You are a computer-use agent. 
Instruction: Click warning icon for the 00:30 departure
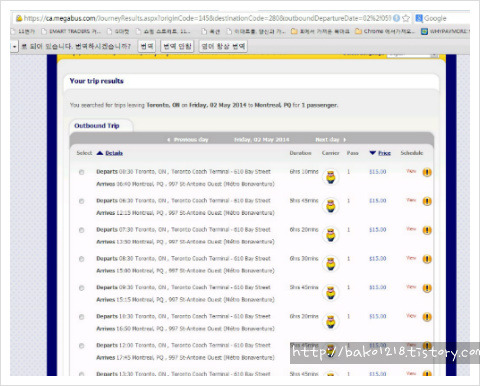pyautogui.click(x=427, y=172)
